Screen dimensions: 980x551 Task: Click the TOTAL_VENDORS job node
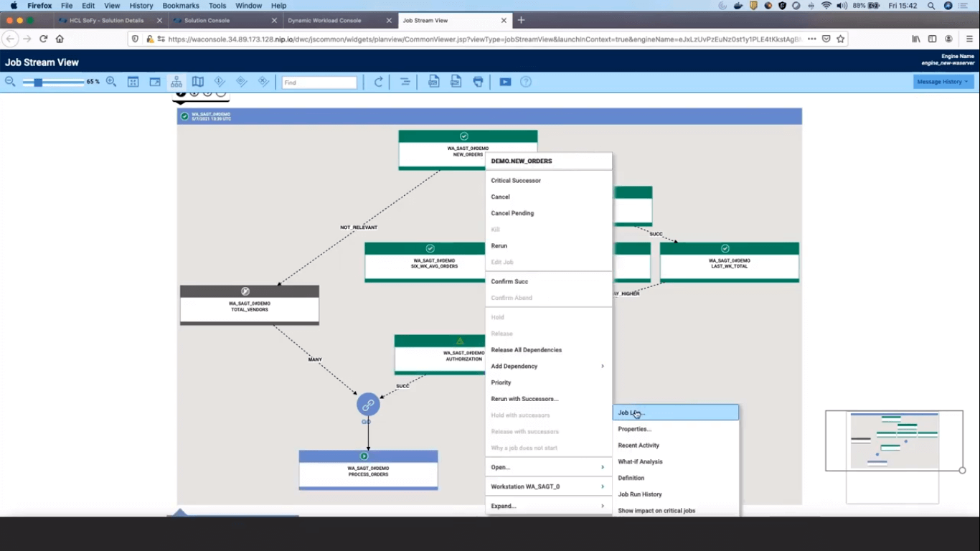click(249, 306)
